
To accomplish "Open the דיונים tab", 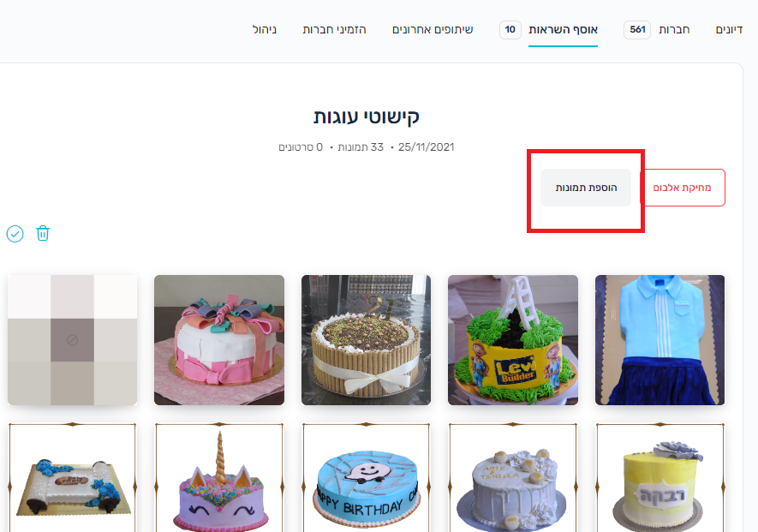I will 729,29.
